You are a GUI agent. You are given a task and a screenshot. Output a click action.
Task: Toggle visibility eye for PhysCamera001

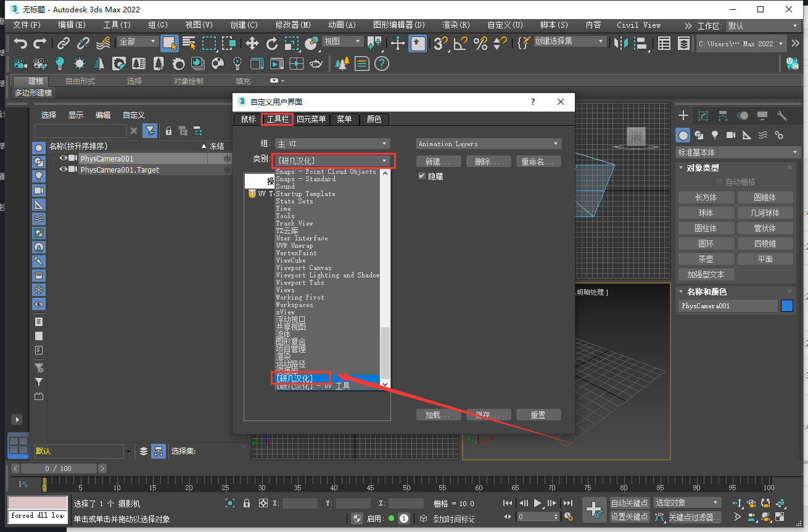63,158
